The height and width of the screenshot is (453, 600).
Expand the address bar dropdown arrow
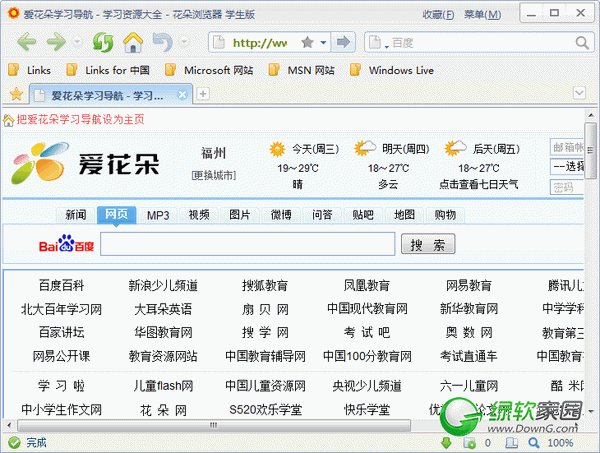point(323,42)
